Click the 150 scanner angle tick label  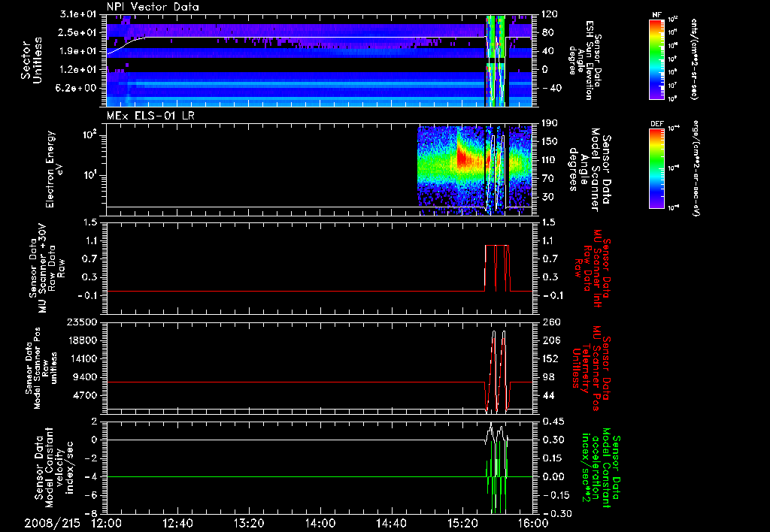(x=550, y=141)
